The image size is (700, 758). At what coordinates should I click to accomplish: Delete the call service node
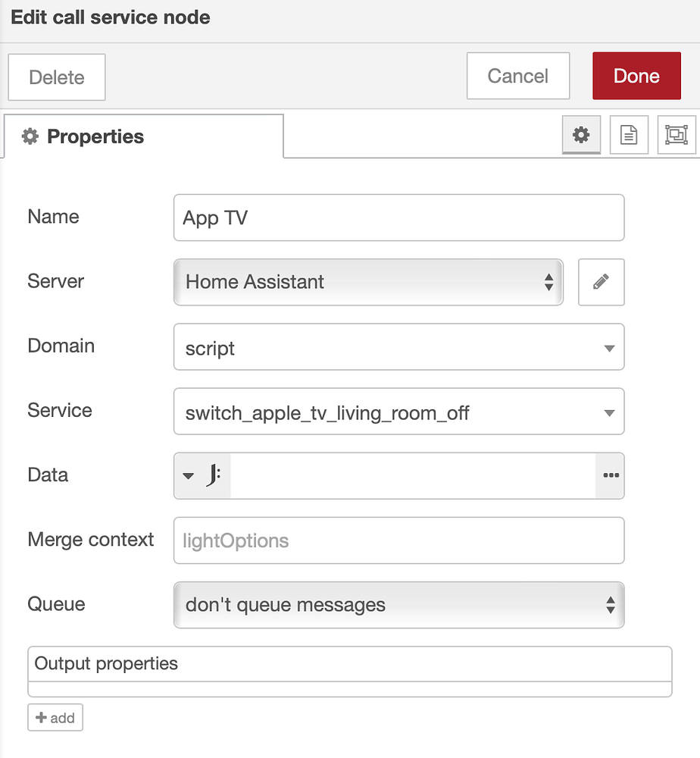pyautogui.click(x=56, y=77)
